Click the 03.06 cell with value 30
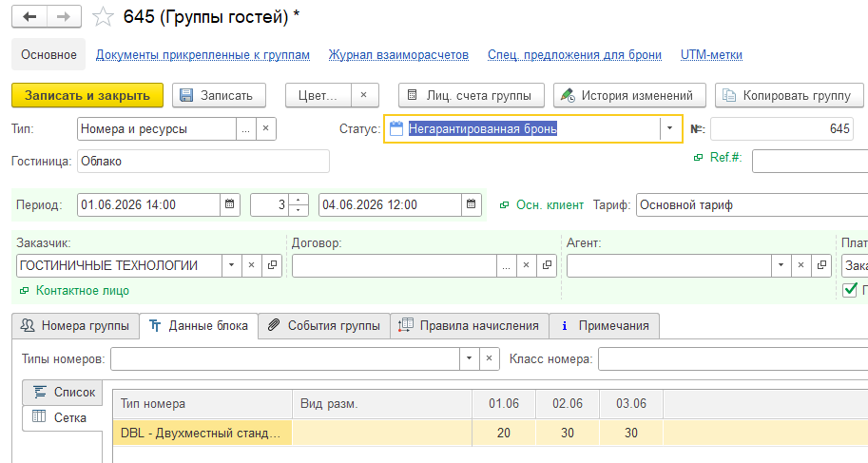The width and height of the screenshot is (868, 463). (x=631, y=433)
